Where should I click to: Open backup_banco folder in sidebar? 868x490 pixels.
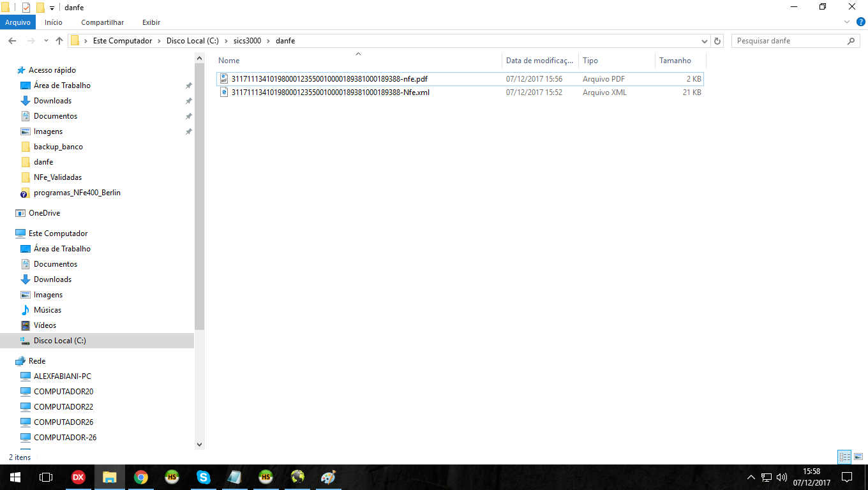[58, 147]
